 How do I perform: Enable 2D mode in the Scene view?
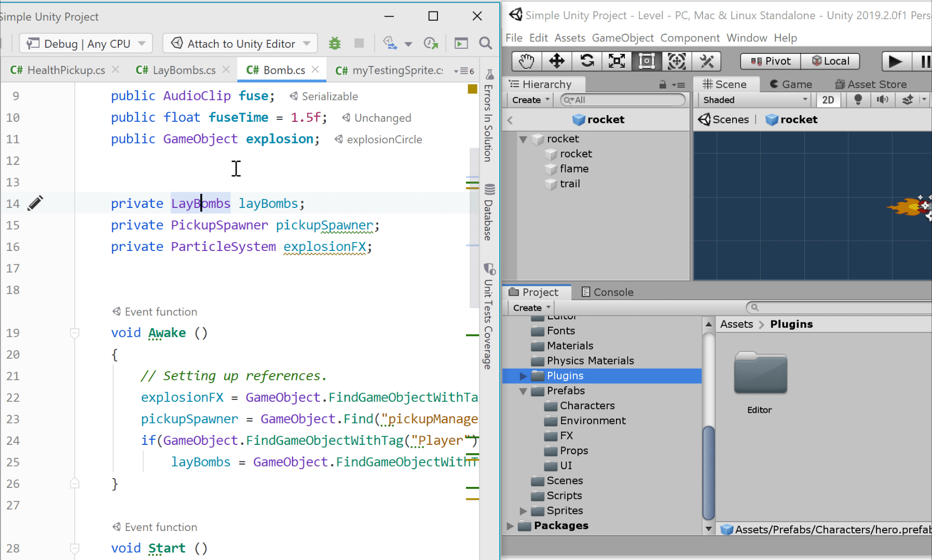tap(829, 100)
